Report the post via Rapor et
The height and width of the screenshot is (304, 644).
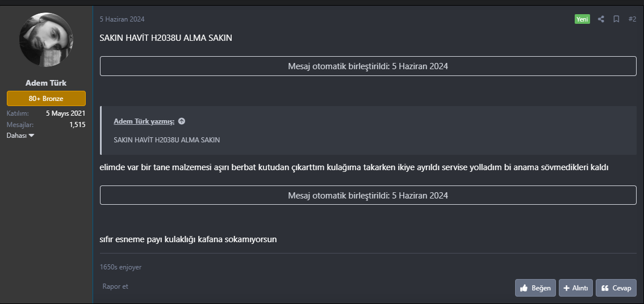click(x=115, y=286)
